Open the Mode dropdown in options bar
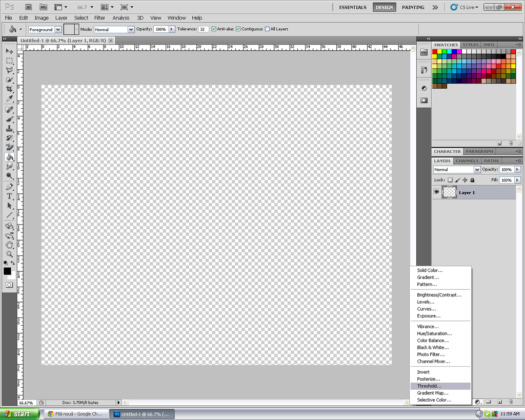Image resolution: width=525 pixels, height=420 pixels. (114, 30)
